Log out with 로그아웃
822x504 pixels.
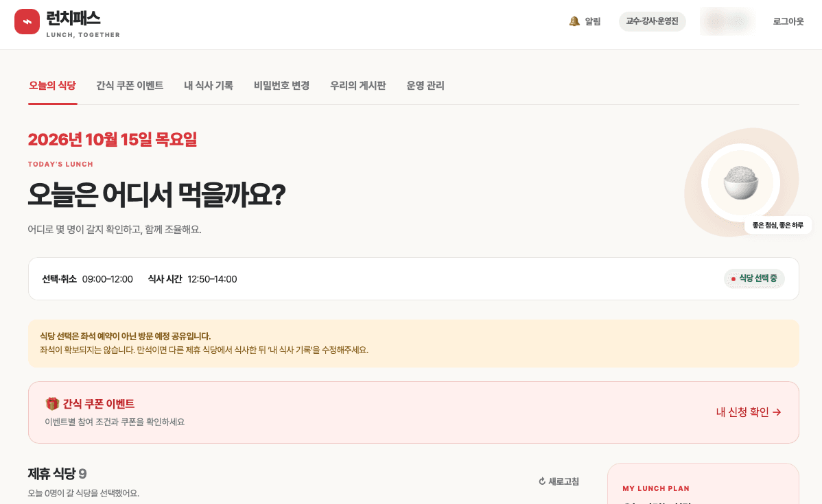(x=788, y=21)
